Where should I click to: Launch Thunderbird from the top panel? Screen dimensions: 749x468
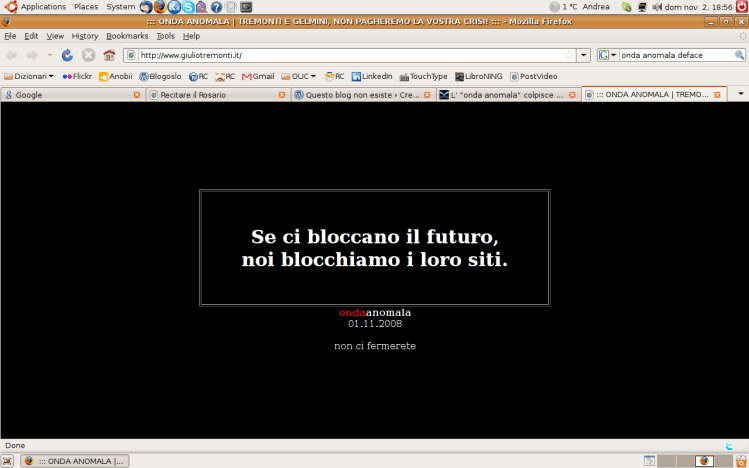click(x=146, y=7)
